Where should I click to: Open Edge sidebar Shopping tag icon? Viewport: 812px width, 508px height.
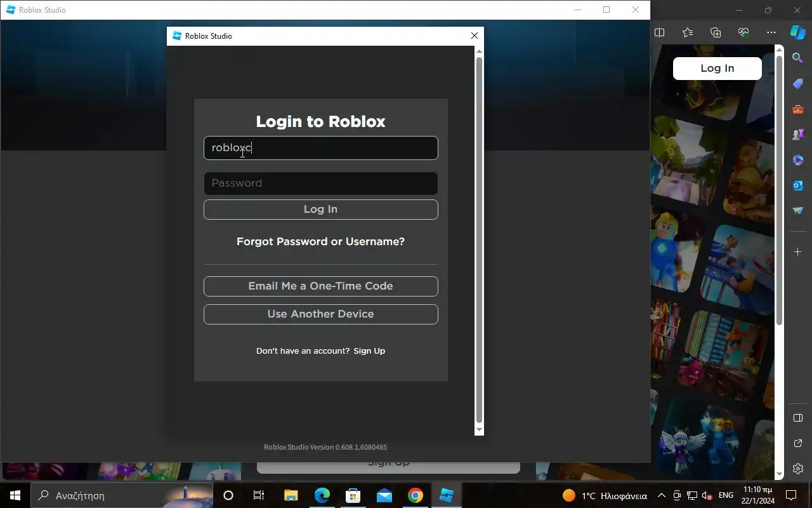[x=798, y=84]
